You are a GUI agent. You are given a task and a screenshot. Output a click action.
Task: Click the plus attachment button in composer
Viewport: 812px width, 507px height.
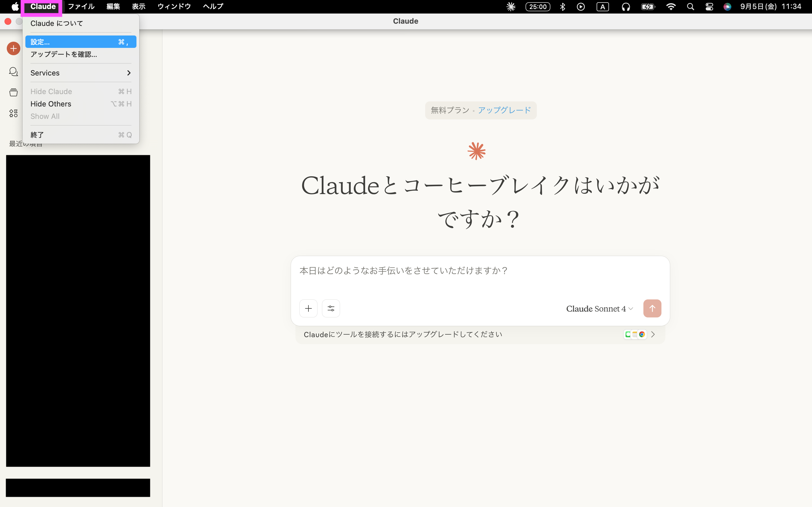[x=308, y=308]
